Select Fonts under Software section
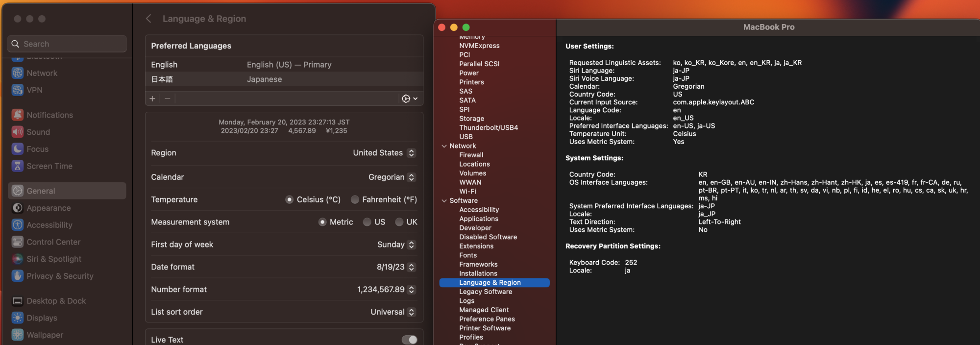Screen dimensions: 980x345 click(468, 255)
